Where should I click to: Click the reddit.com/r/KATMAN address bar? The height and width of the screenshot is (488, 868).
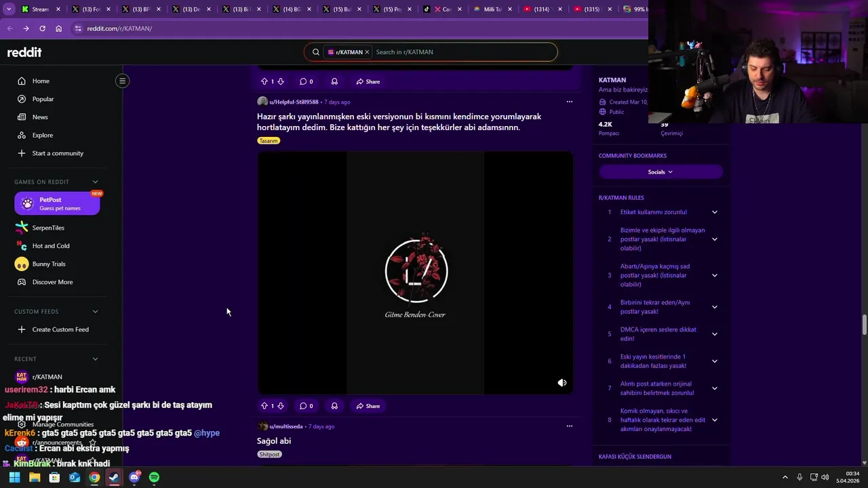click(119, 28)
